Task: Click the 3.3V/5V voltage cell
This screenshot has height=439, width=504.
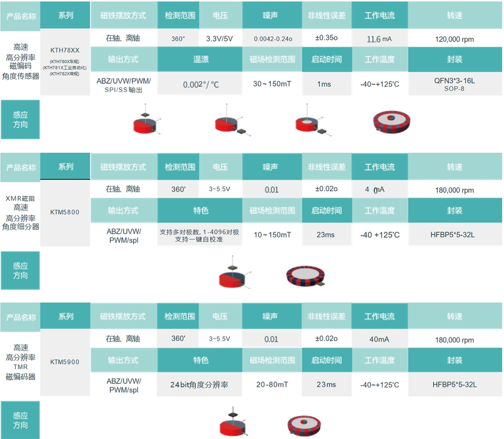Action: [x=220, y=39]
